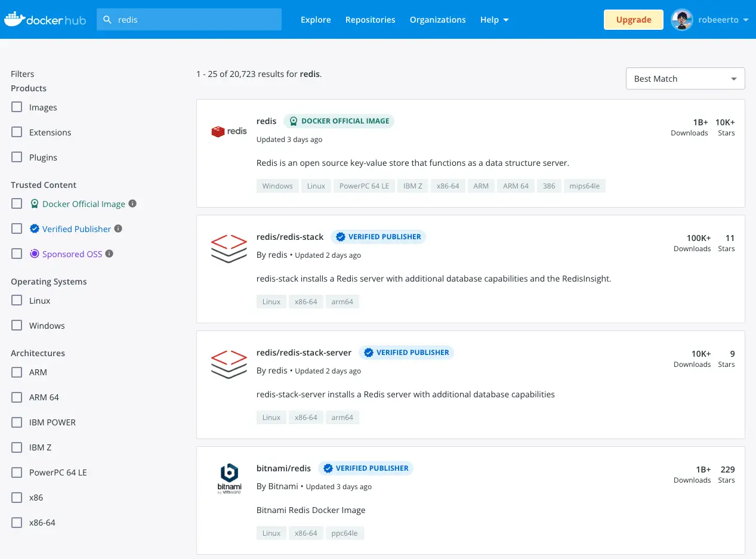Click the info icon next to Verified Publisher
Image resolution: width=756 pixels, height=559 pixels.
[118, 228]
